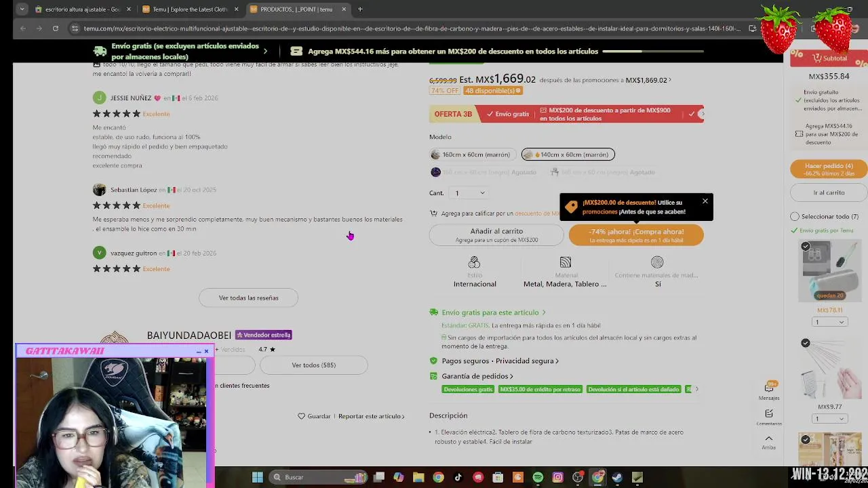Reload the page with the refresh icon

point(56,28)
